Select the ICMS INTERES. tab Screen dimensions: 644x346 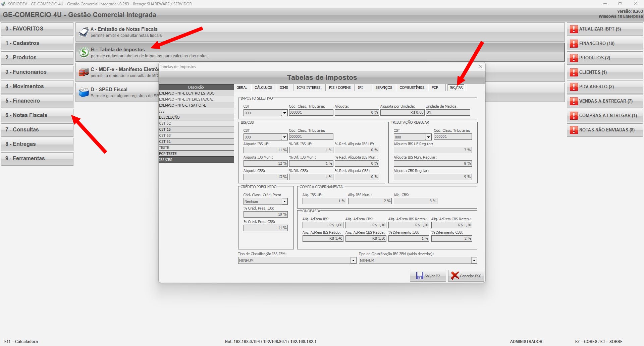pyautogui.click(x=309, y=88)
